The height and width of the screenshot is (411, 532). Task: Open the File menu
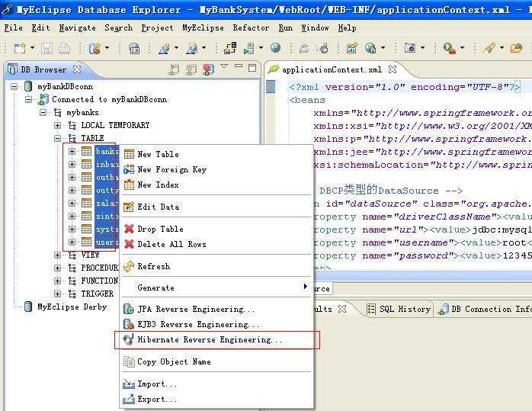14,27
